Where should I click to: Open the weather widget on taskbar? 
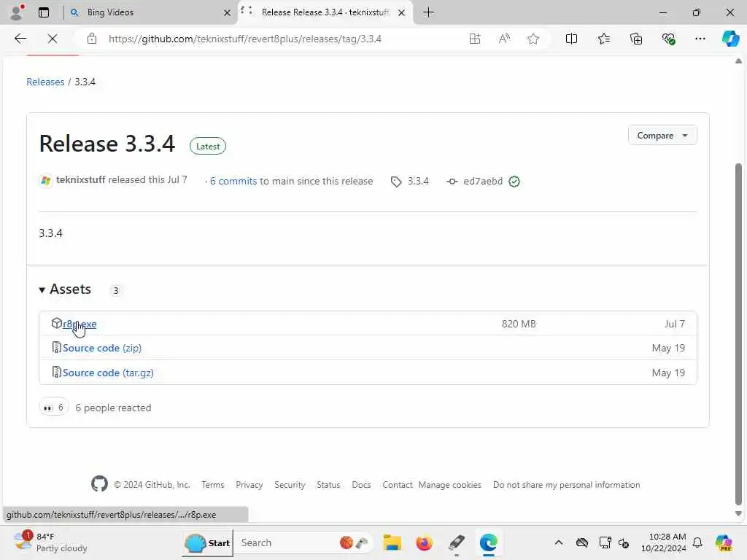coord(50,542)
